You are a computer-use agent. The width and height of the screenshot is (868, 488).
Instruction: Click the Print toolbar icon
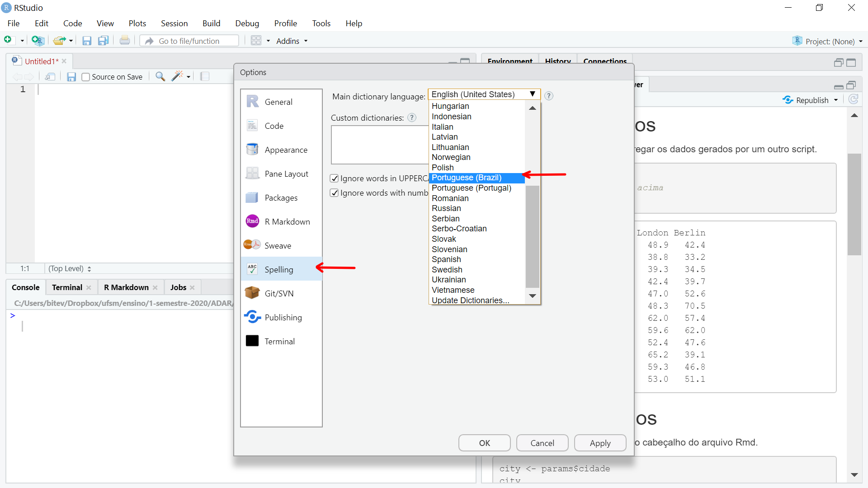(x=125, y=41)
